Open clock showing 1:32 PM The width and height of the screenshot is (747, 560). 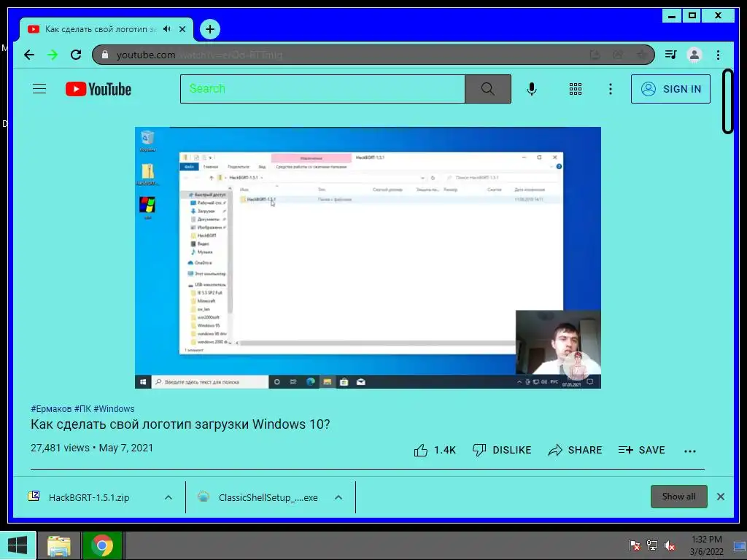tap(706, 545)
